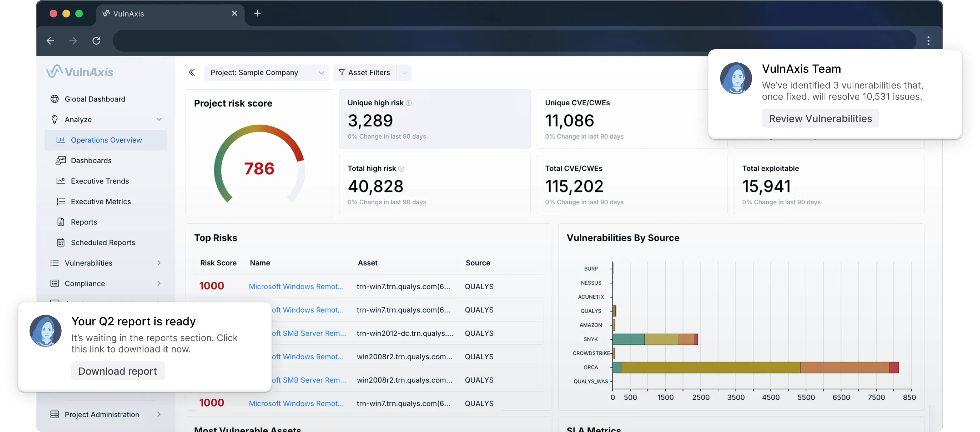980x432 pixels.
Task: Click Review Vulnerabilities button
Action: click(x=820, y=118)
